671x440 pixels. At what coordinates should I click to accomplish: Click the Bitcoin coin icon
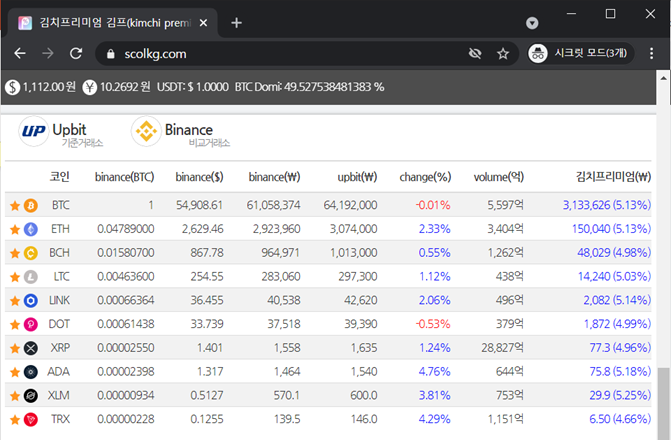30,206
